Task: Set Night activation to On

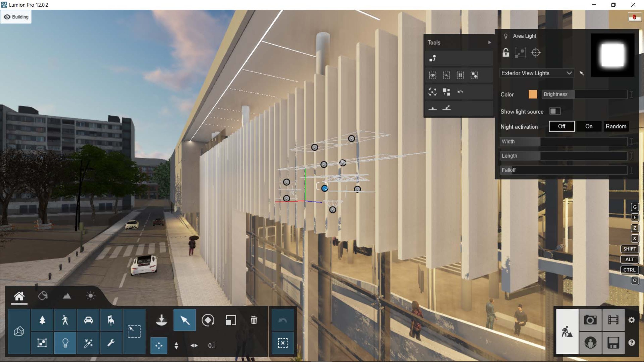Action: coord(588,126)
